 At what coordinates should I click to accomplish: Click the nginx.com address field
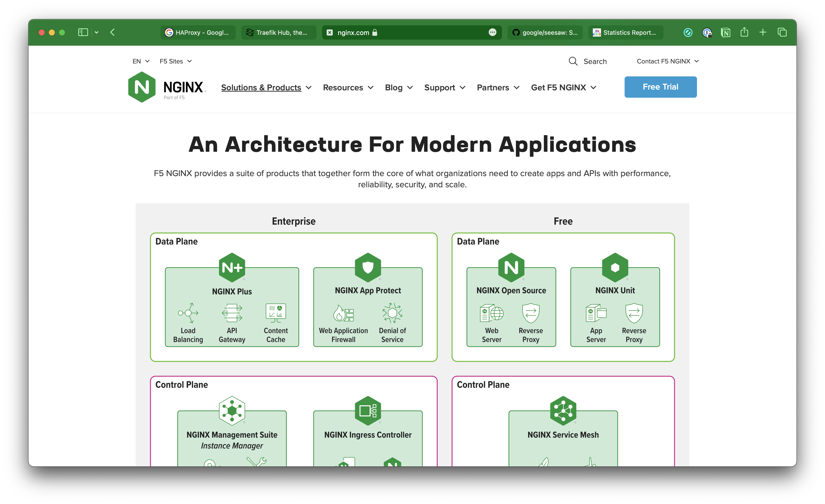tap(412, 32)
